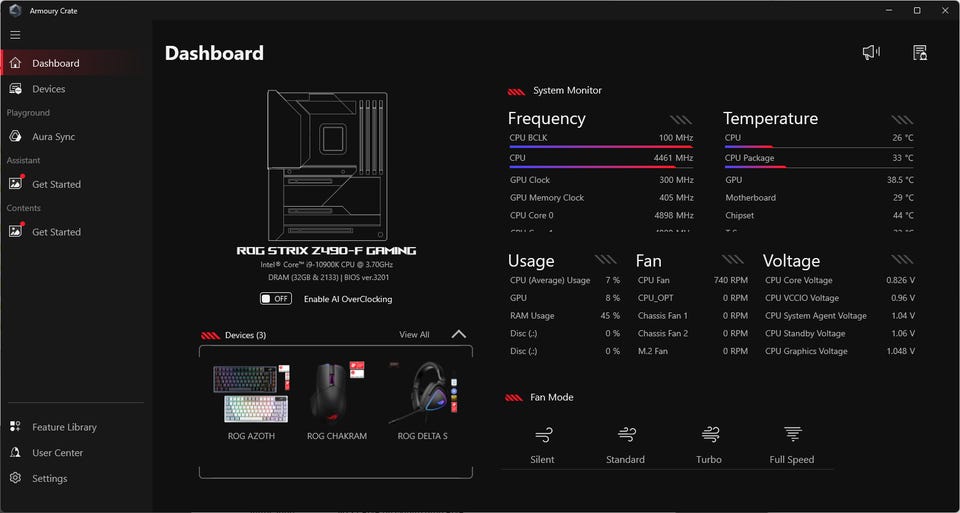Click the CPU Graphics Voltage row
Viewport: 960px width, 513px height.
840,351
